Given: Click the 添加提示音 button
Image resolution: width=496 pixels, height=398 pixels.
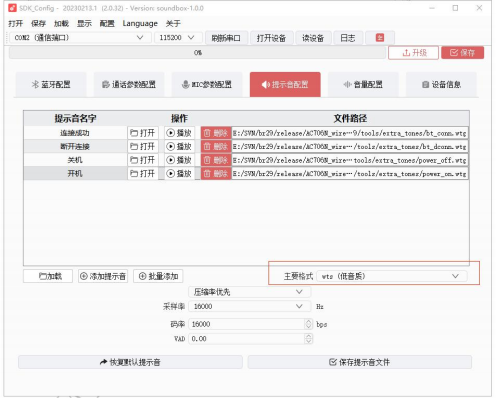Looking at the screenshot, I should tap(103, 276).
